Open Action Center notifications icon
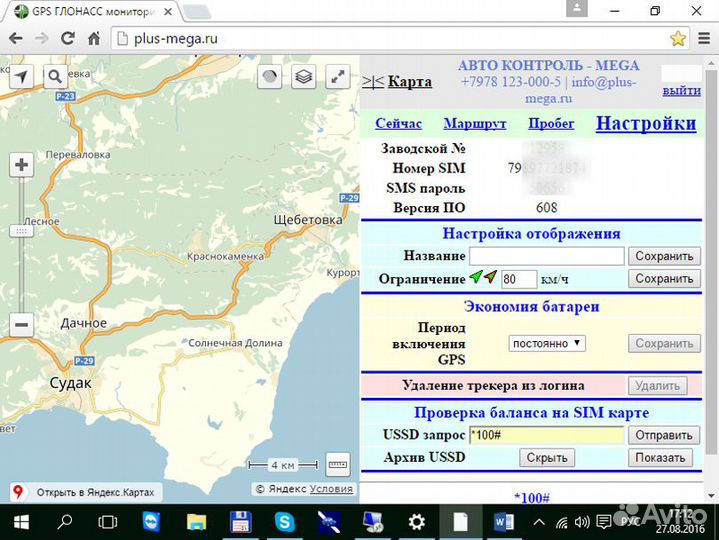The image size is (719, 540). tap(604, 522)
